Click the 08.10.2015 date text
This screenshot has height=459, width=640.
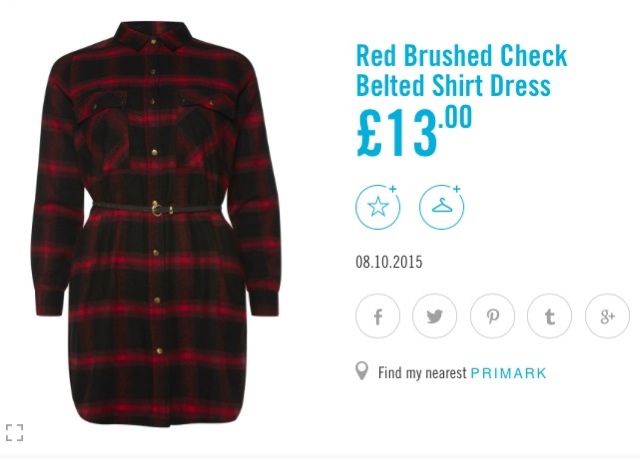click(x=389, y=262)
